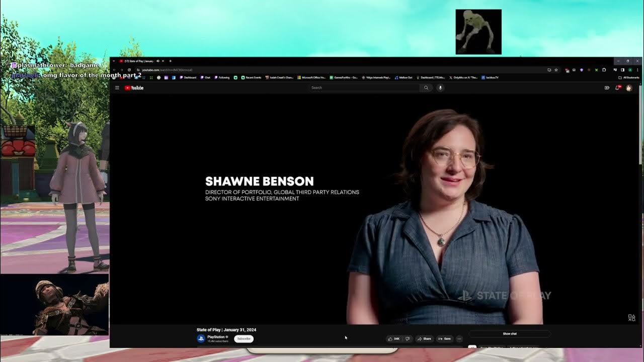The height and width of the screenshot is (362, 644).
Task: Go forward in browser history
Action: pyautogui.click(x=121, y=70)
